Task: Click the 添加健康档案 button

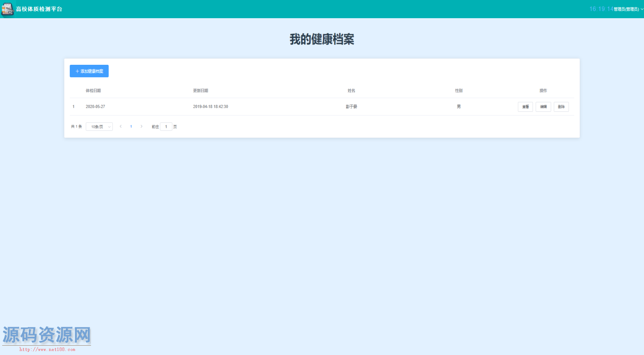Action: 89,71
